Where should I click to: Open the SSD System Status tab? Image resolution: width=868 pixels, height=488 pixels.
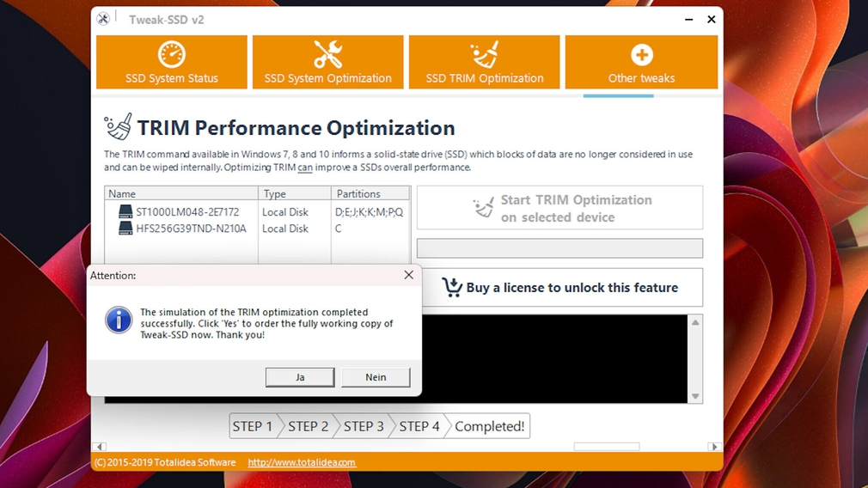point(172,62)
